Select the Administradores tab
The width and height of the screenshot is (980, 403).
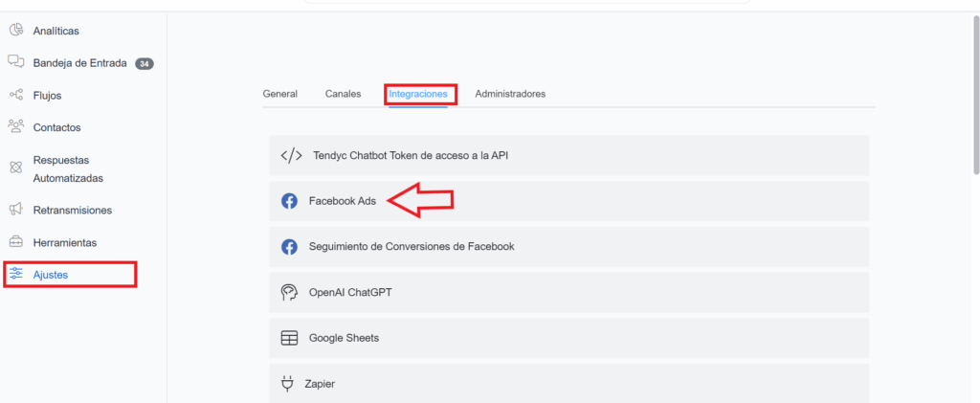[x=510, y=94]
